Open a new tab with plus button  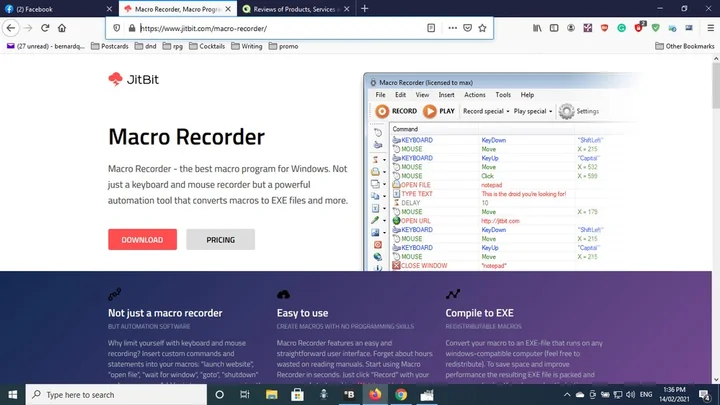(x=364, y=8)
